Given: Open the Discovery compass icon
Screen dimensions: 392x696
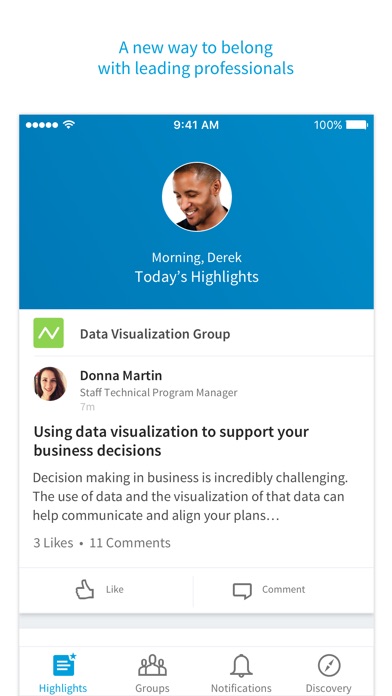Looking at the screenshot, I should pos(329,665).
